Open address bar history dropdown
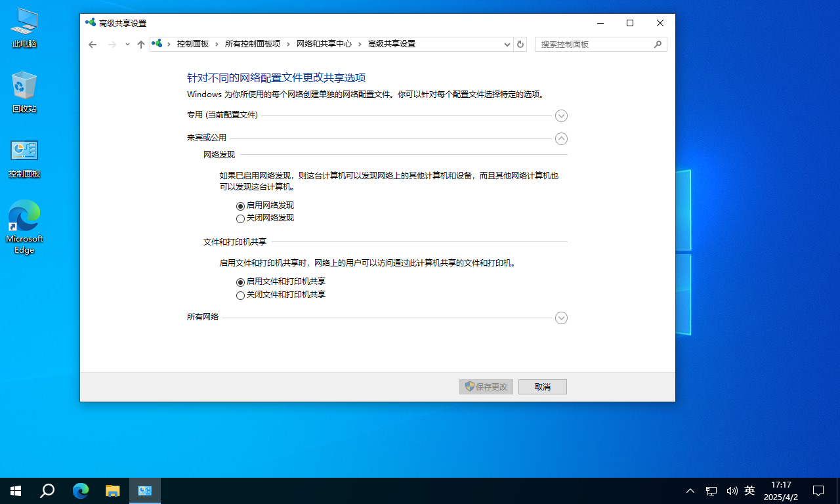 click(x=507, y=44)
